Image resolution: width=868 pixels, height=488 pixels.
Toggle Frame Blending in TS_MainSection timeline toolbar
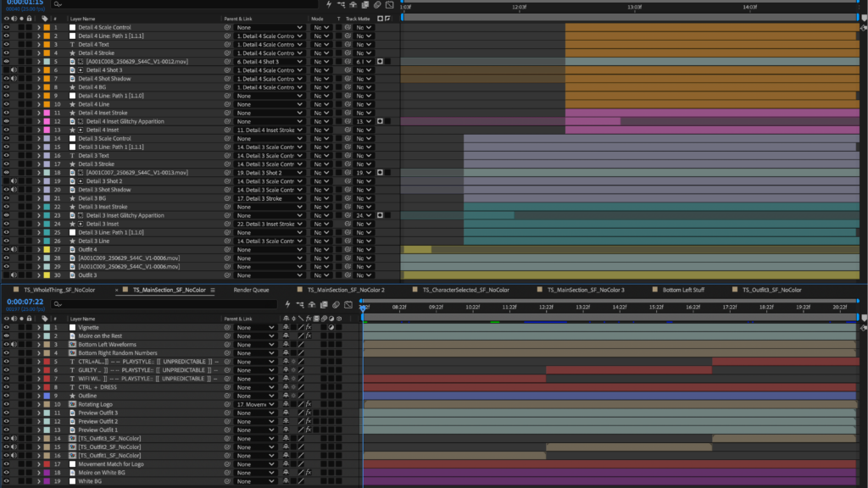(x=324, y=304)
